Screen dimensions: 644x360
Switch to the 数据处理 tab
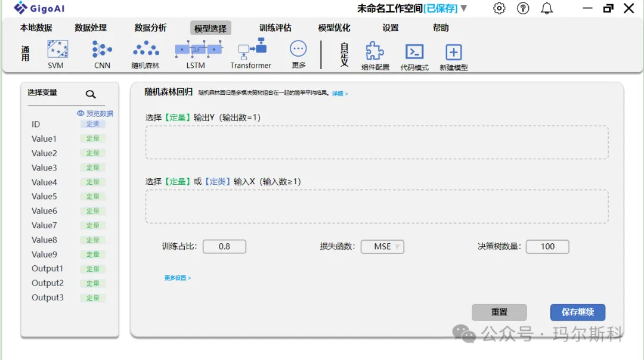tap(91, 28)
